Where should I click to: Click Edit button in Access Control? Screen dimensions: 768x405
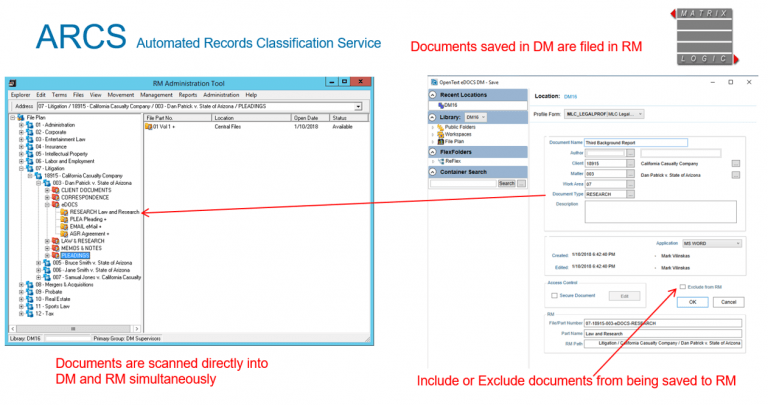pos(624,296)
